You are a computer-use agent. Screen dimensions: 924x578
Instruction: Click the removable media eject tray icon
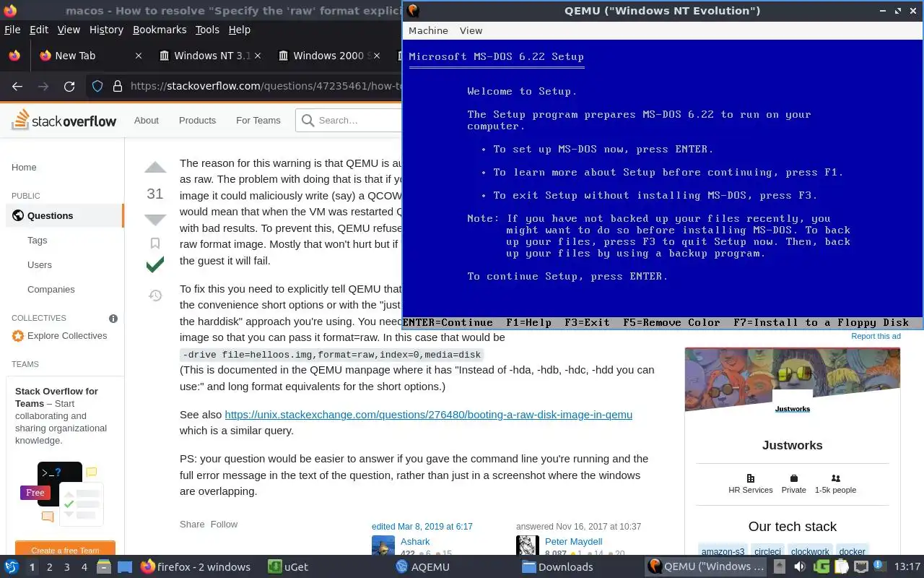[779, 566]
